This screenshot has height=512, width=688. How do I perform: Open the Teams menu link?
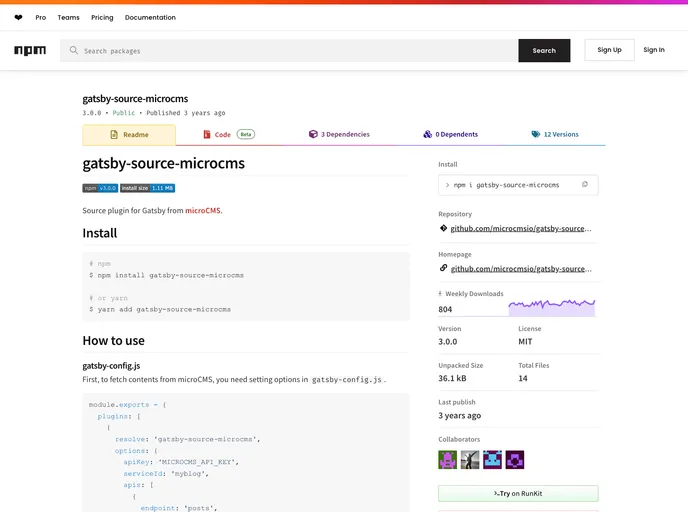tap(68, 18)
